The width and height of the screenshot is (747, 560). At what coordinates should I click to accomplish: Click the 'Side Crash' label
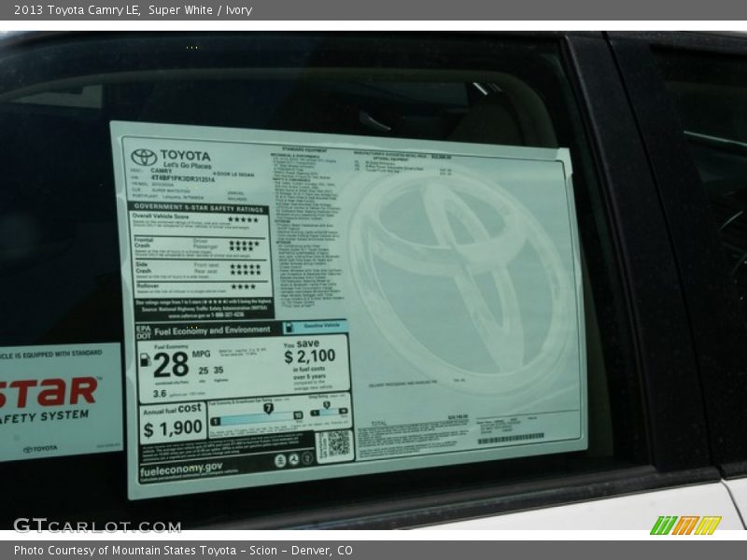coord(144,268)
